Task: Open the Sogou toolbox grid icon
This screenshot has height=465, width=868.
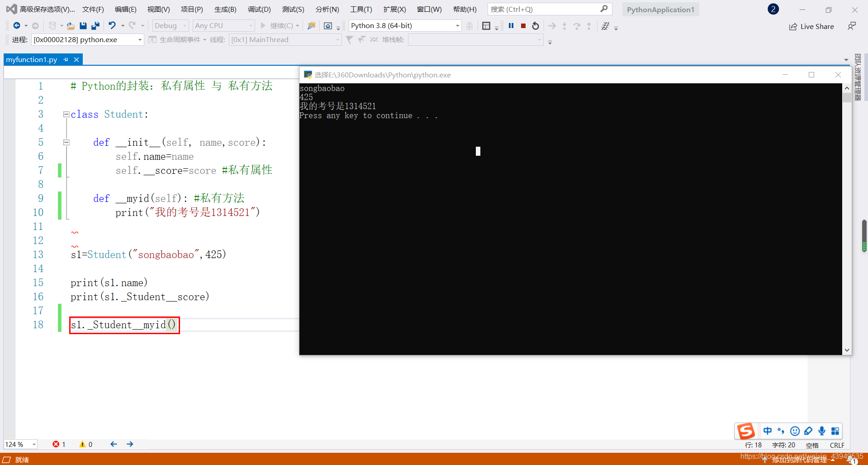Action: point(835,431)
